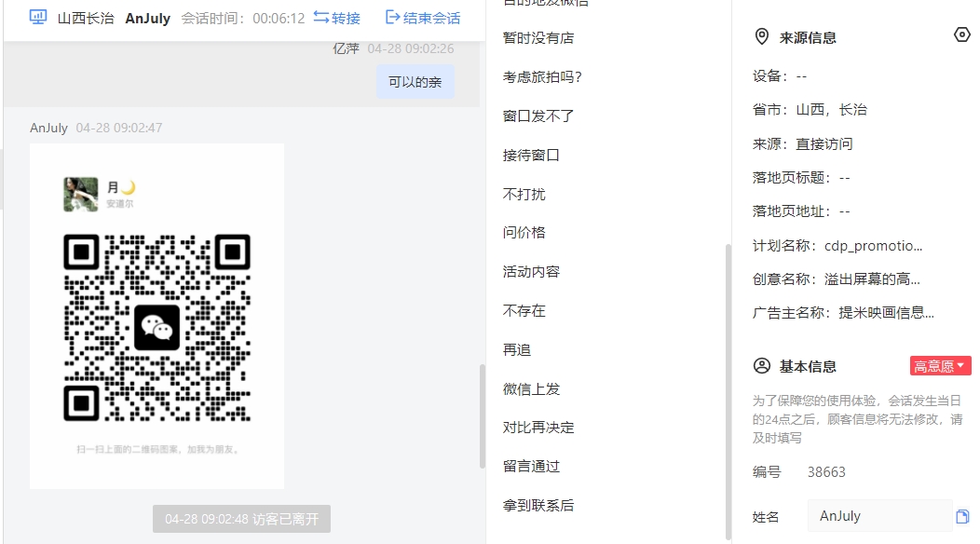Select quick reply 留言通过

[x=531, y=467]
